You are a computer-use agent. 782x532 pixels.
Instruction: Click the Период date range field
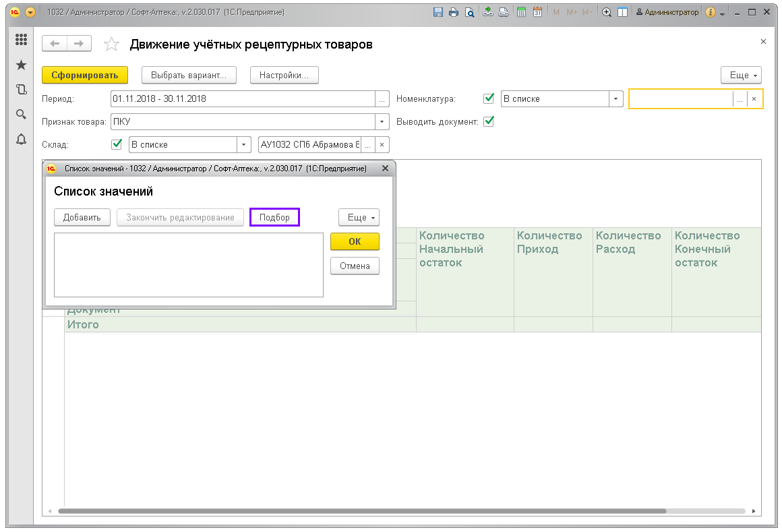243,99
